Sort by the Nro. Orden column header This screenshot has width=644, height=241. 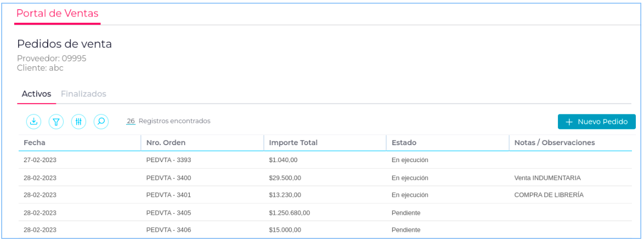(166, 143)
